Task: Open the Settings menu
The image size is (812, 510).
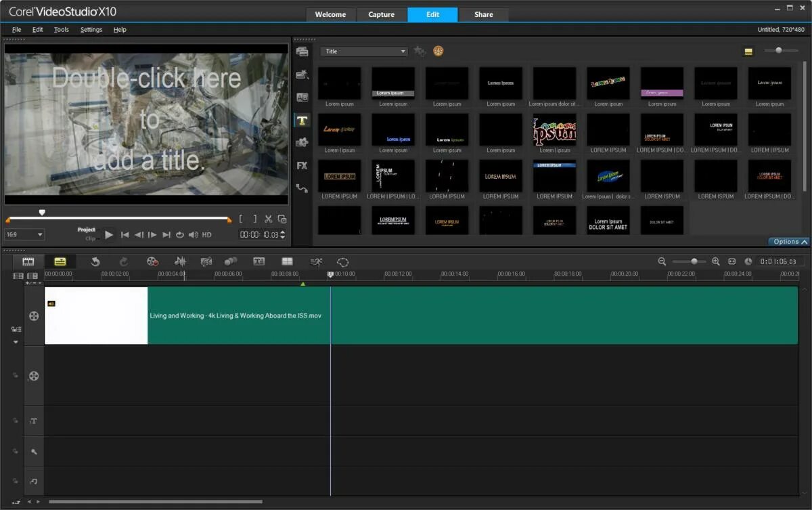Action: 91,30
